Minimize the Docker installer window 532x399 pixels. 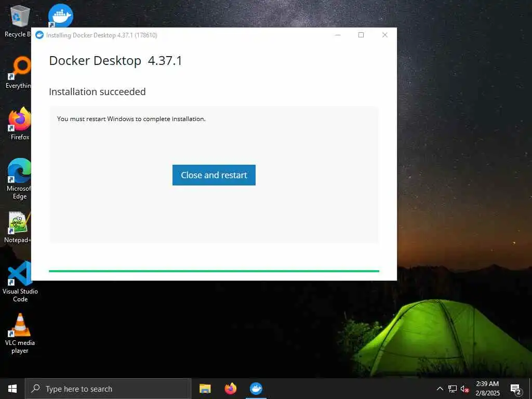coord(338,35)
